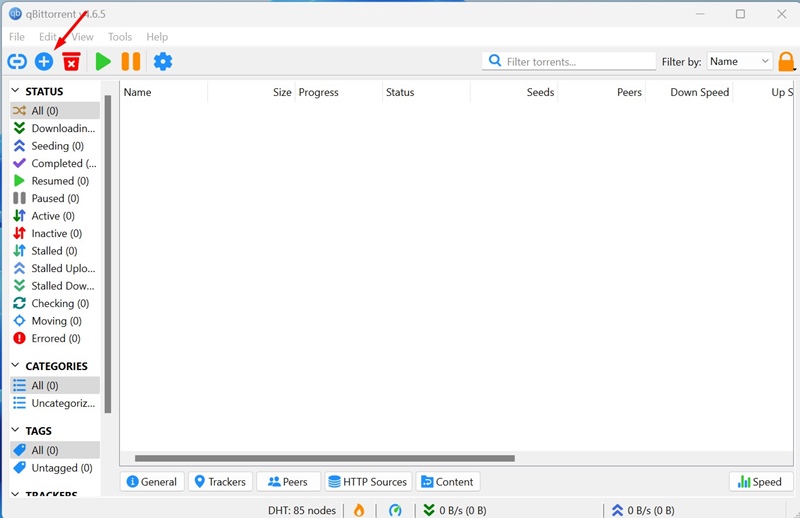Switch to the Trackers tab
Image resolution: width=800 pixels, height=518 pixels.
220,482
